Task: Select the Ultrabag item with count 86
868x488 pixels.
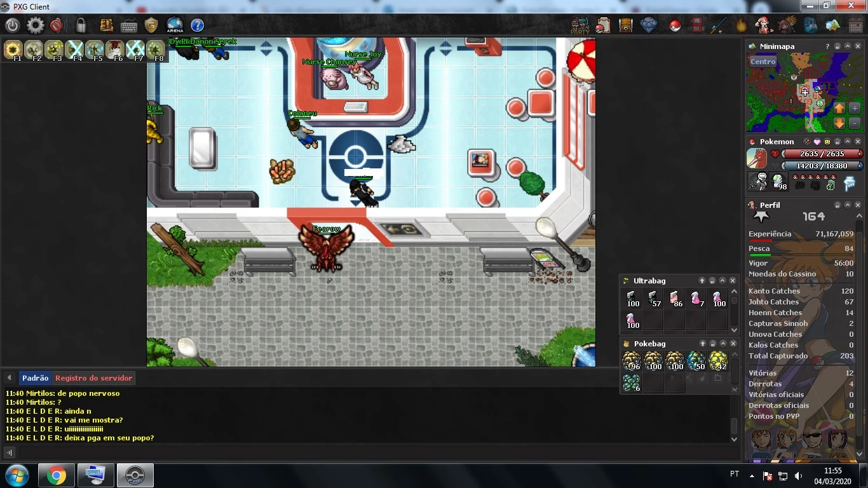Action: pos(674,299)
